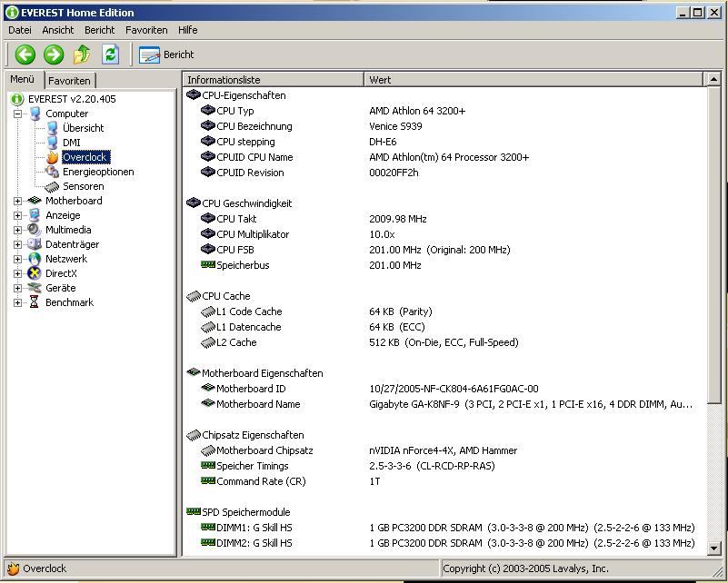This screenshot has height=583, width=728.
Task: Select the DIMM2: G Skill HS row
Action: pos(445,543)
